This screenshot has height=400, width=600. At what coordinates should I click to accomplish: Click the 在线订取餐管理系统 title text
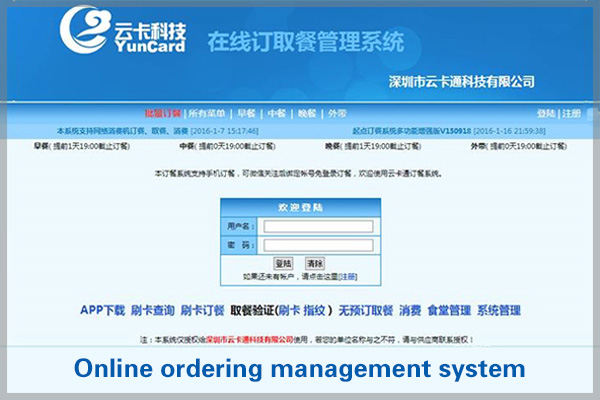306,42
